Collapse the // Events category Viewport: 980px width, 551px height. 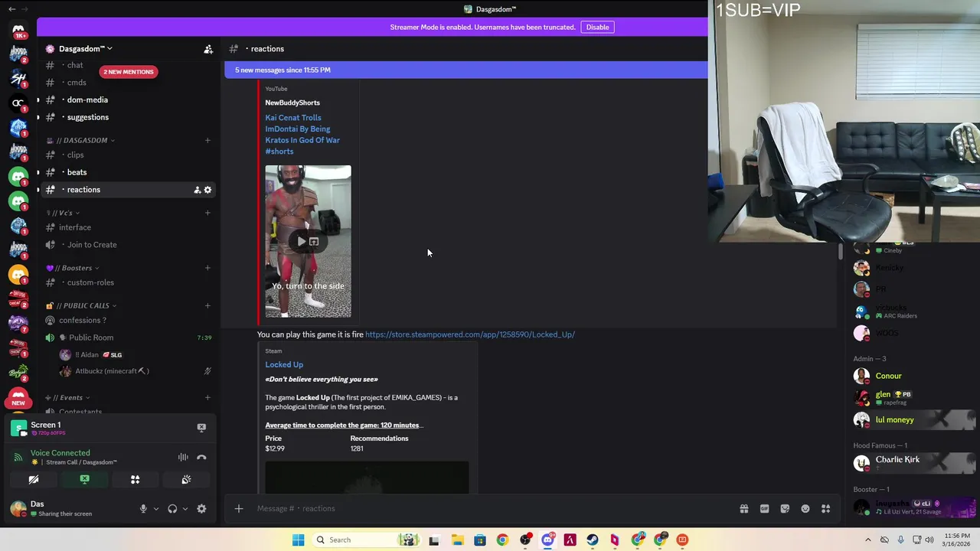pyautogui.click(x=68, y=397)
